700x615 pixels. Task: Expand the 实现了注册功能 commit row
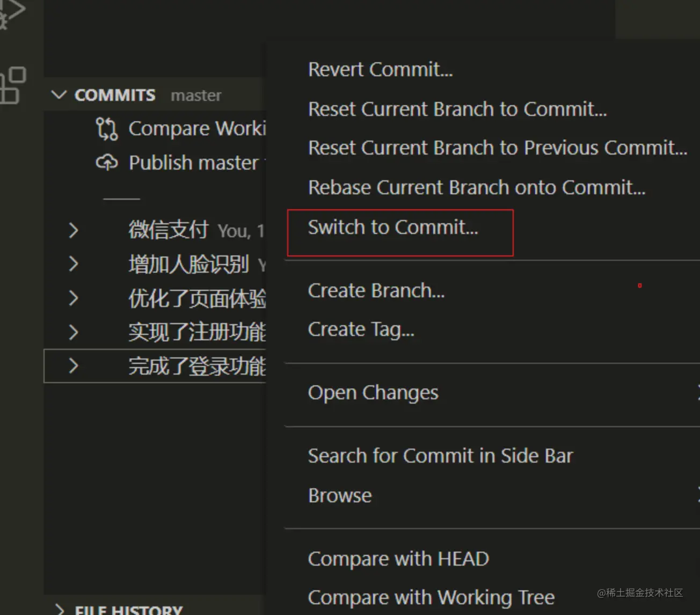click(x=74, y=332)
